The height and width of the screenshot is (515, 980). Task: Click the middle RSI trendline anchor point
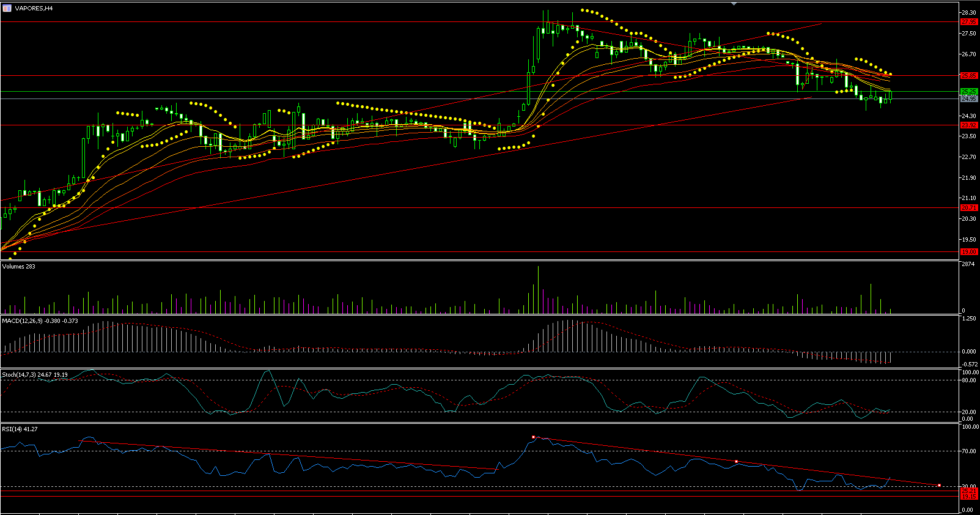tap(737, 461)
